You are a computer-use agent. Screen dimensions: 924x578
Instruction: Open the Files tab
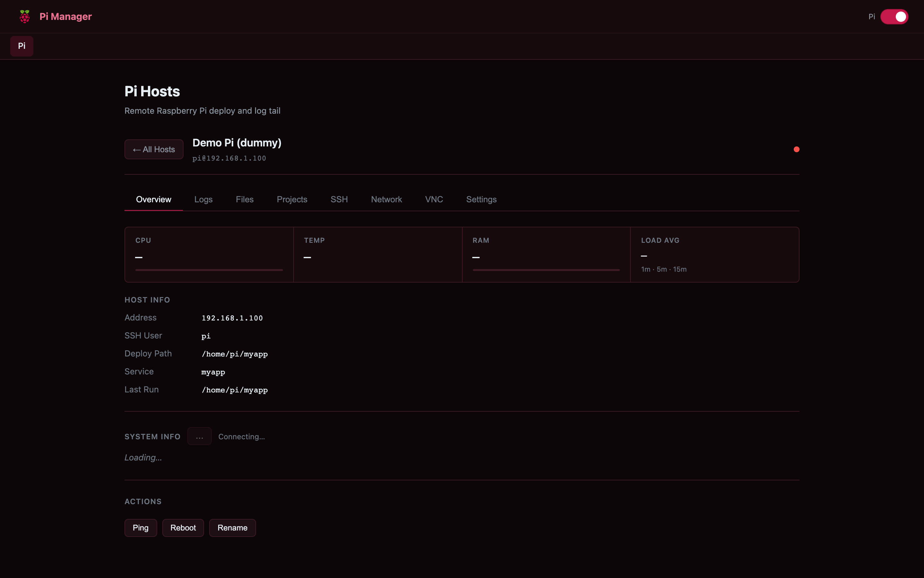[x=245, y=199]
